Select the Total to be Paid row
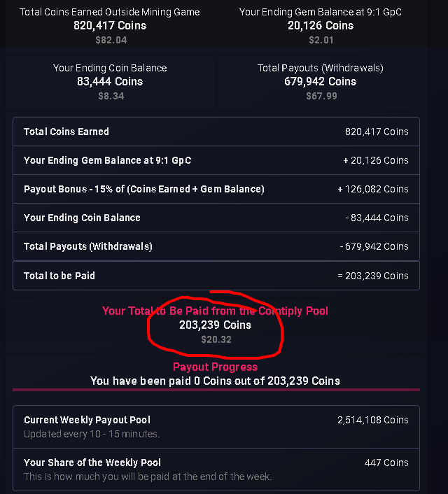448x494 pixels. (x=216, y=276)
